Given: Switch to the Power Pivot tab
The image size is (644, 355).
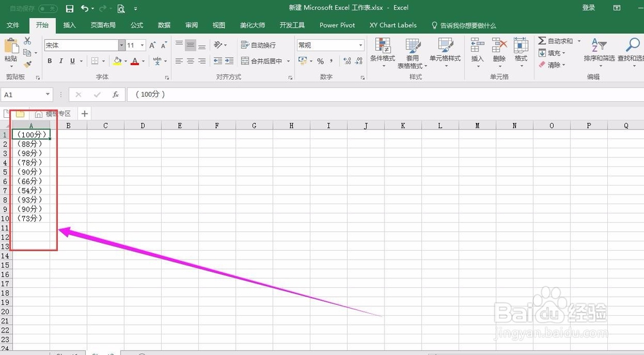Looking at the screenshot, I should [x=337, y=25].
